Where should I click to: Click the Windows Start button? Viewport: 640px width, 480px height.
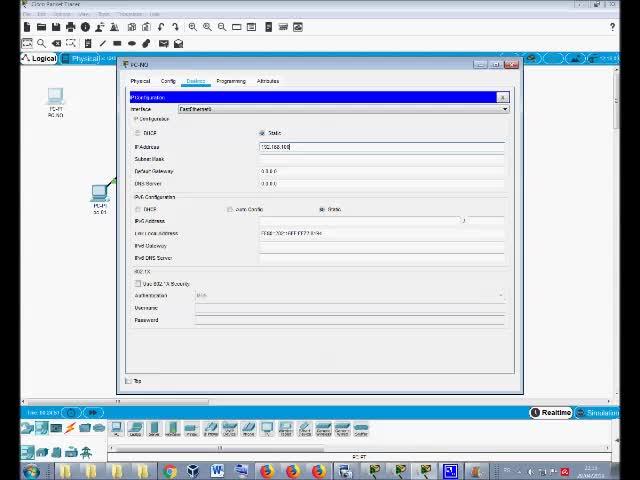point(31,471)
